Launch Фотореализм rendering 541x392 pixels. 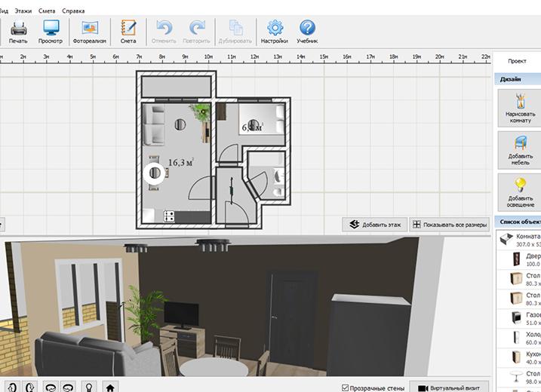pyautogui.click(x=89, y=32)
